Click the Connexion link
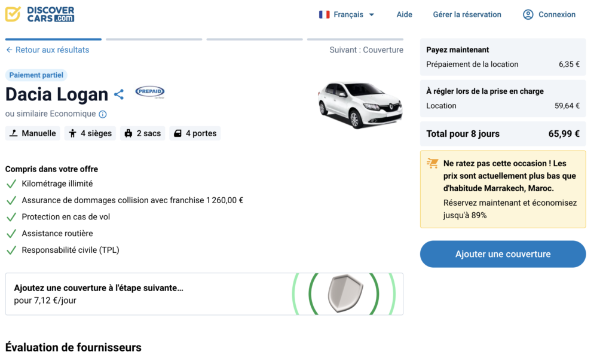Viewport: 612px width, 364px height. click(557, 14)
